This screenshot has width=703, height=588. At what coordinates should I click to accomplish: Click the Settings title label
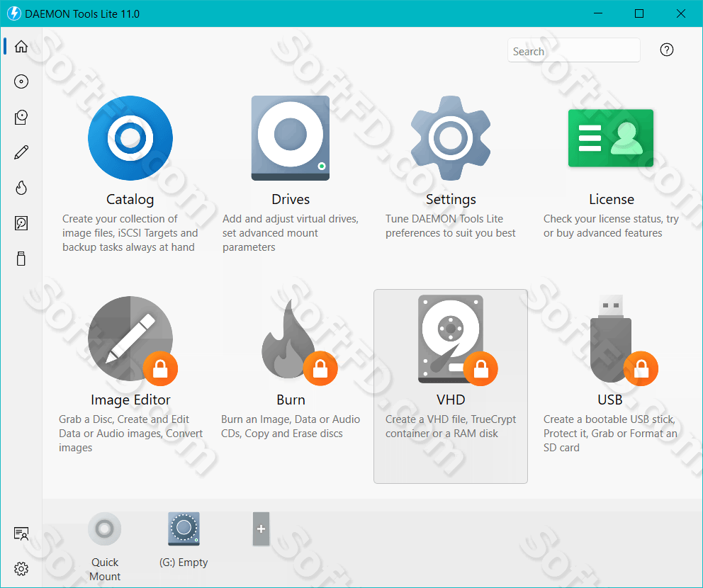pyautogui.click(x=451, y=200)
